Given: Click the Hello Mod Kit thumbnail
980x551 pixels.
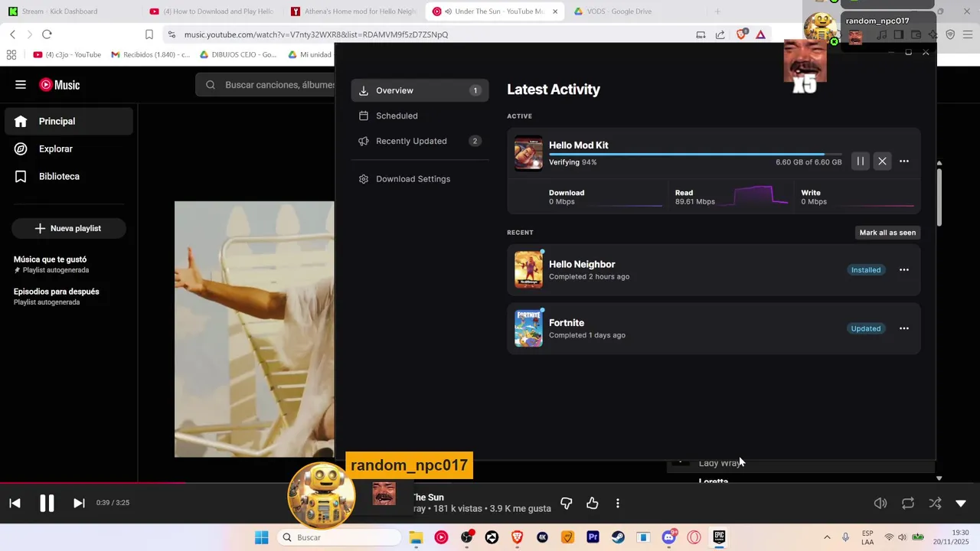Looking at the screenshot, I should tap(528, 153).
